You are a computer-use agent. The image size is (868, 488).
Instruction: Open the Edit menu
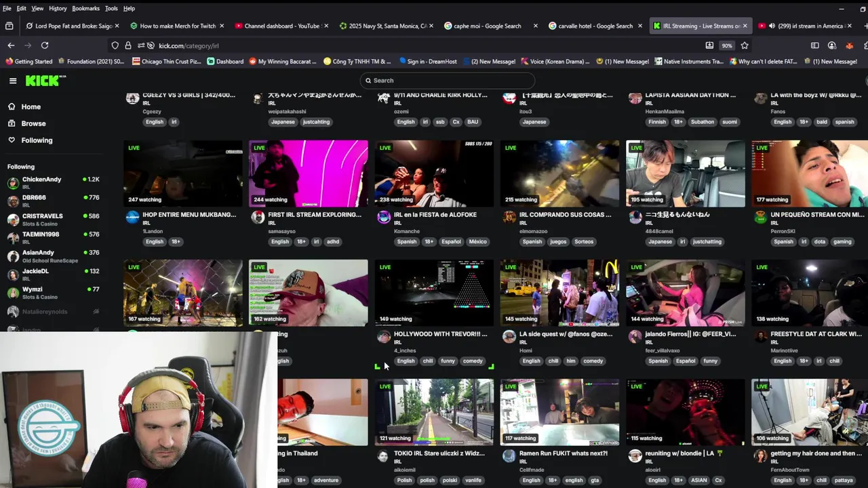pyautogui.click(x=22, y=8)
